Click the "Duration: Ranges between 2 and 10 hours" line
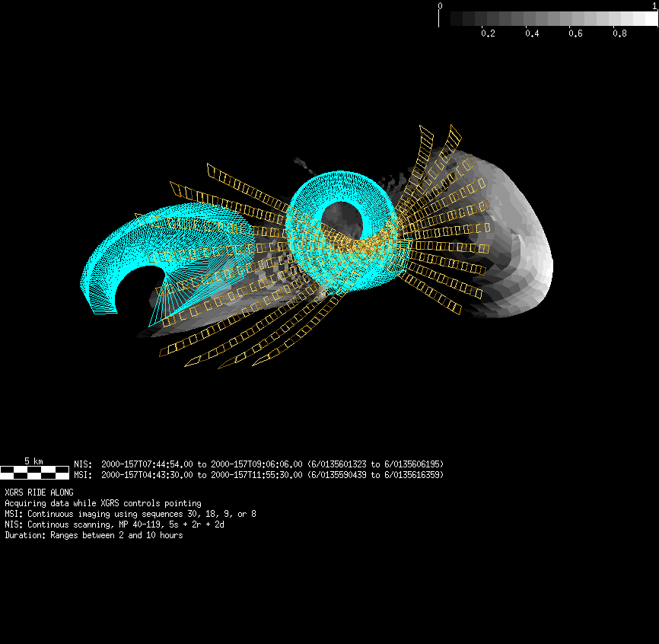 [x=94, y=535]
